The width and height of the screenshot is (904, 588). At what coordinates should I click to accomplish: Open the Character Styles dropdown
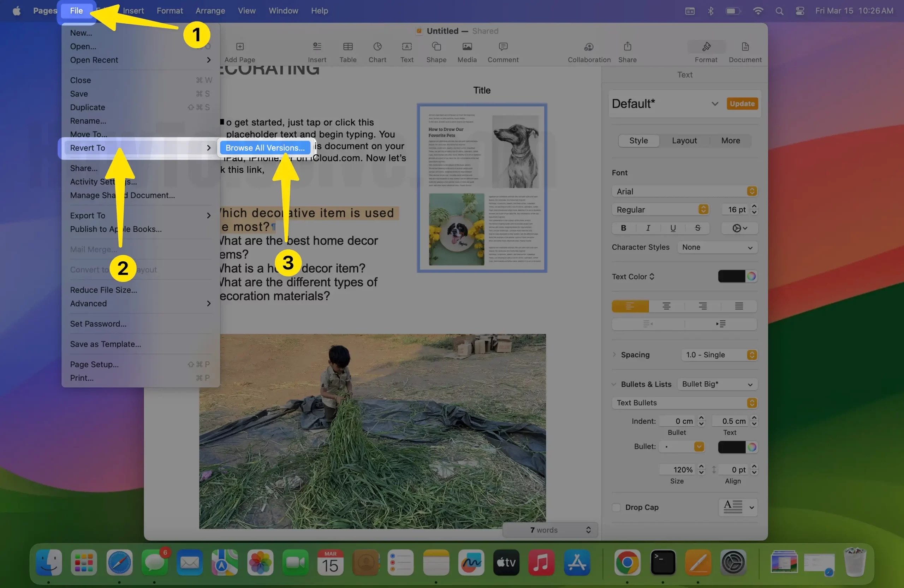click(x=717, y=247)
